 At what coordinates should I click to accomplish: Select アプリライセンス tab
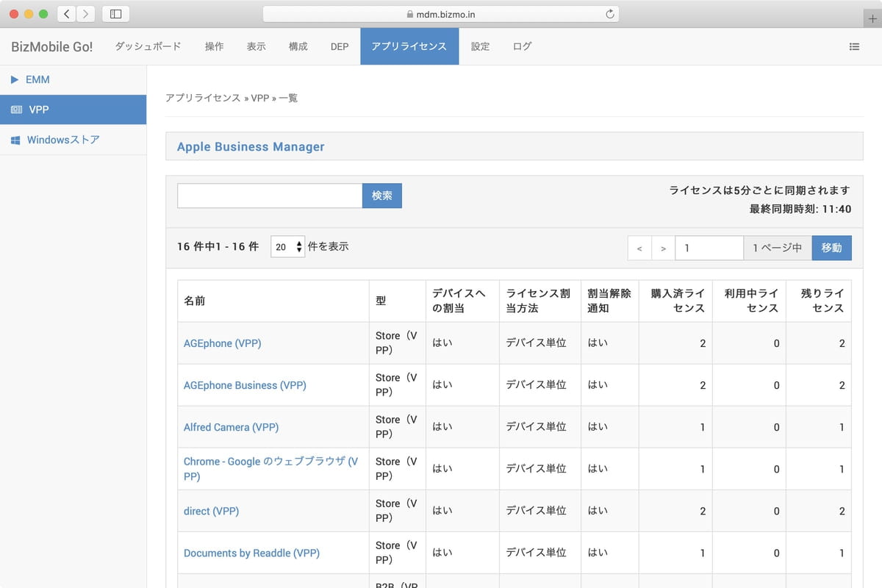point(409,46)
